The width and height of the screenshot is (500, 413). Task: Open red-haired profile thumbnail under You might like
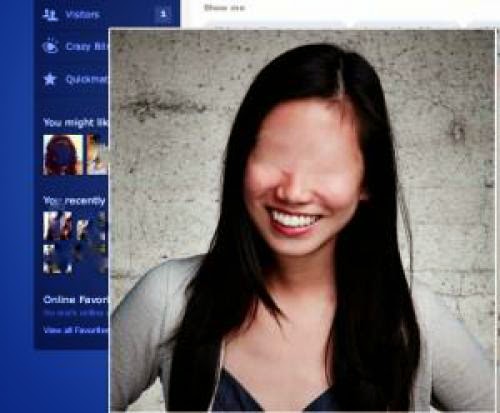(63, 155)
